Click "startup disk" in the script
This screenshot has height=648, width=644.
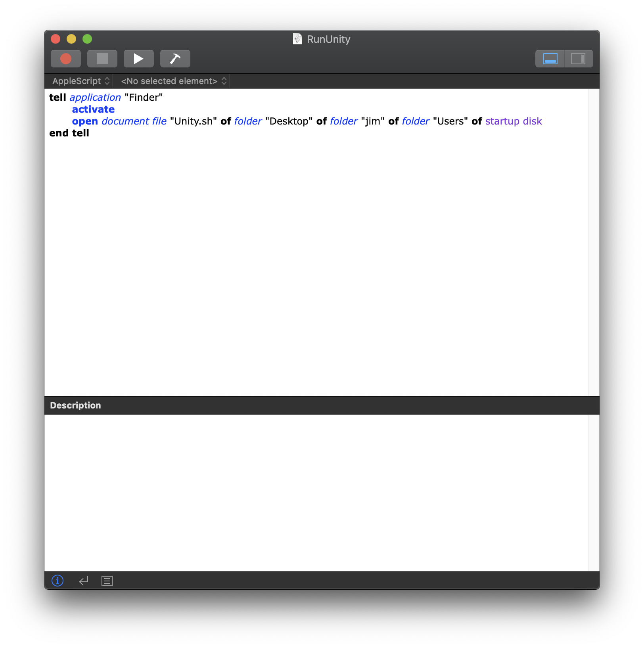click(514, 121)
